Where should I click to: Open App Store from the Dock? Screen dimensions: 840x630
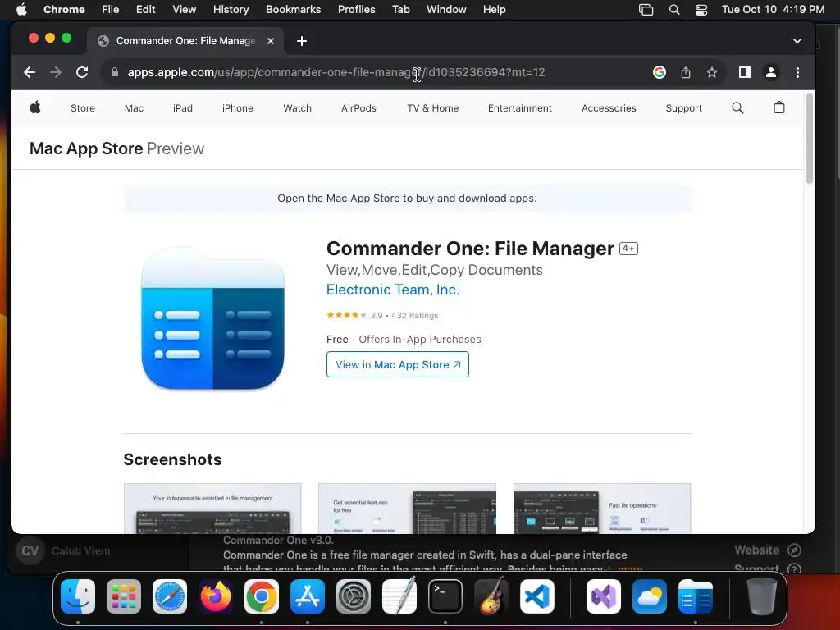308,596
